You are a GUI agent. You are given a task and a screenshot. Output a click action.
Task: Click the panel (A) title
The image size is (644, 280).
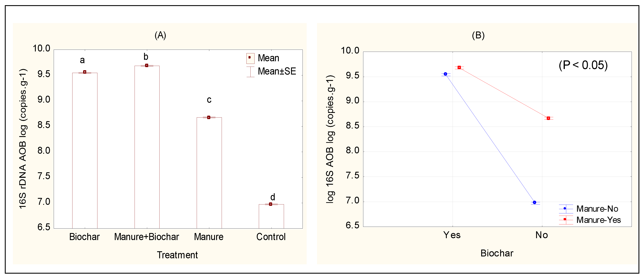[x=160, y=35]
